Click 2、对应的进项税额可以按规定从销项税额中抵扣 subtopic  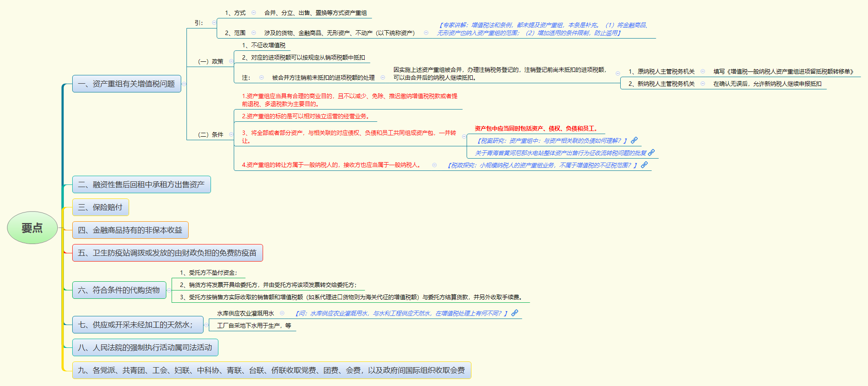(x=303, y=57)
